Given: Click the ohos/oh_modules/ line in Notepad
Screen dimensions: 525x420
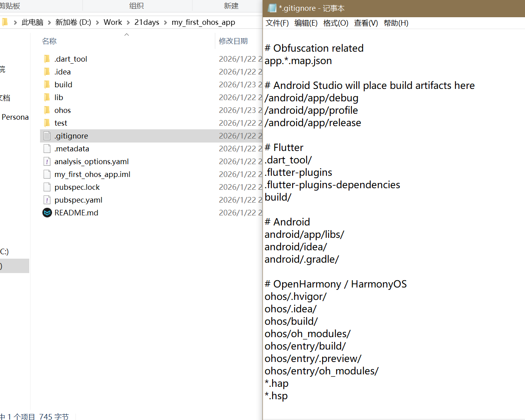Looking at the screenshot, I should click(307, 334).
